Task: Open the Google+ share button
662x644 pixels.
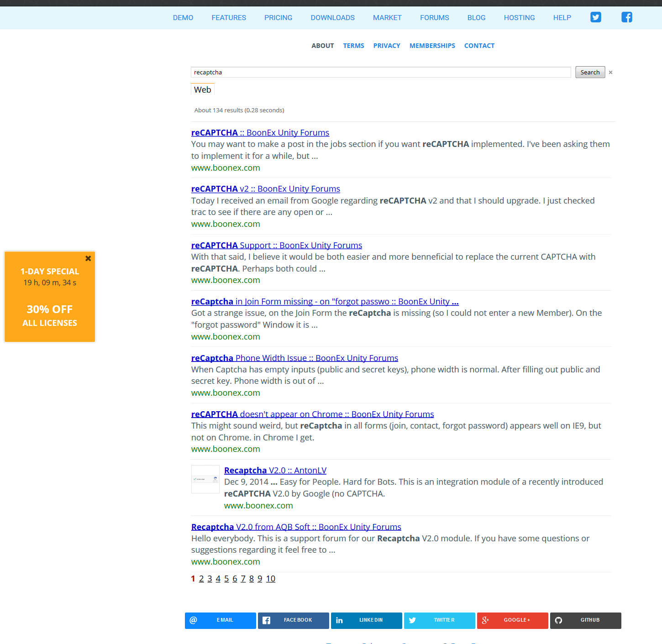Action: [512, 620]
